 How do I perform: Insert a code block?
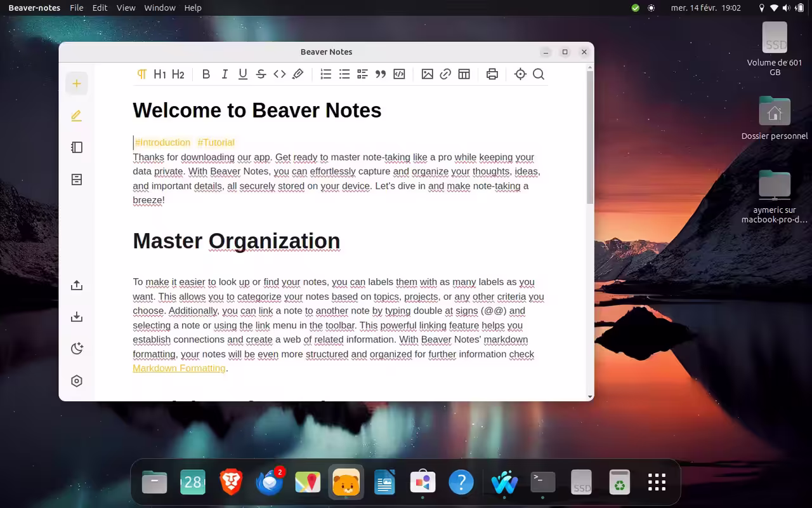tap(399, 74)
